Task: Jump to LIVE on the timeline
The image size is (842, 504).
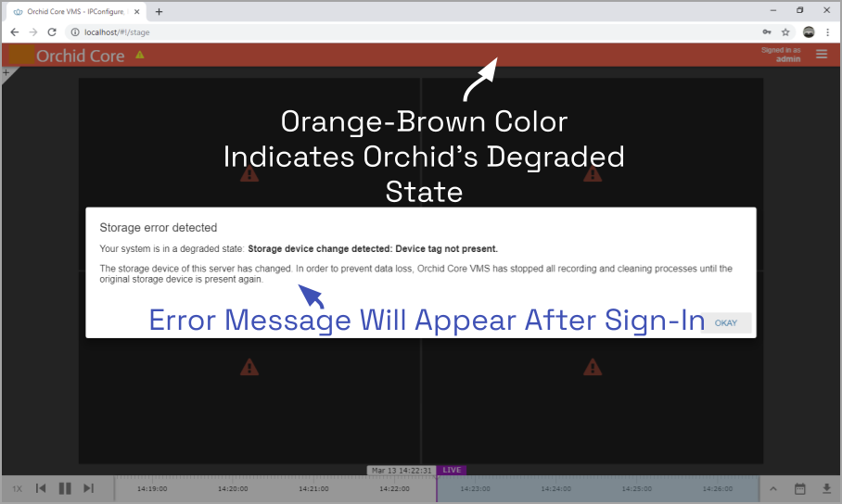Action: point(452,471)
